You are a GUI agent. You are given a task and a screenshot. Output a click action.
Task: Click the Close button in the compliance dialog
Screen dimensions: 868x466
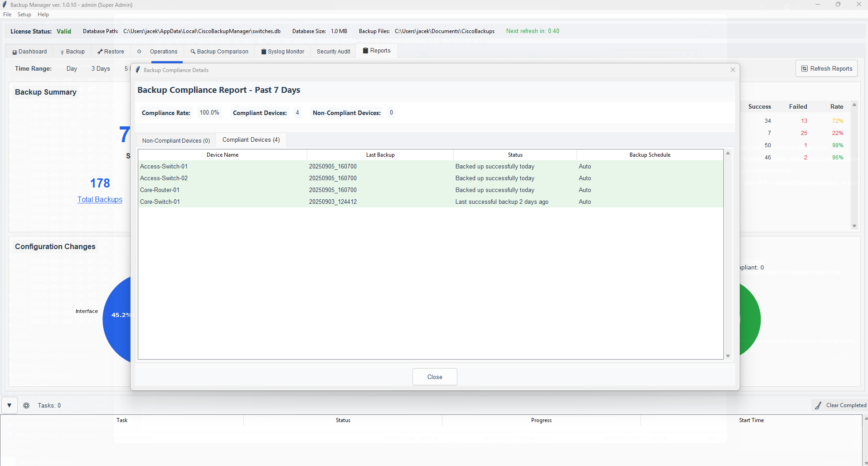pyautogui.click(x=435, y=377)
